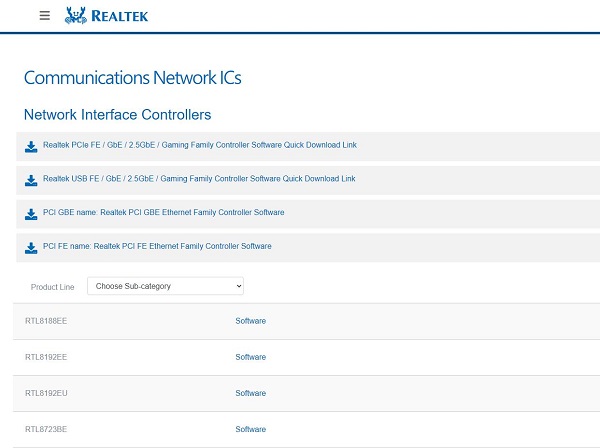The width and height of the screenshot is (600, 448).
Task: Click download icon beside PCI GBE name
Action: tap(31, 214)
